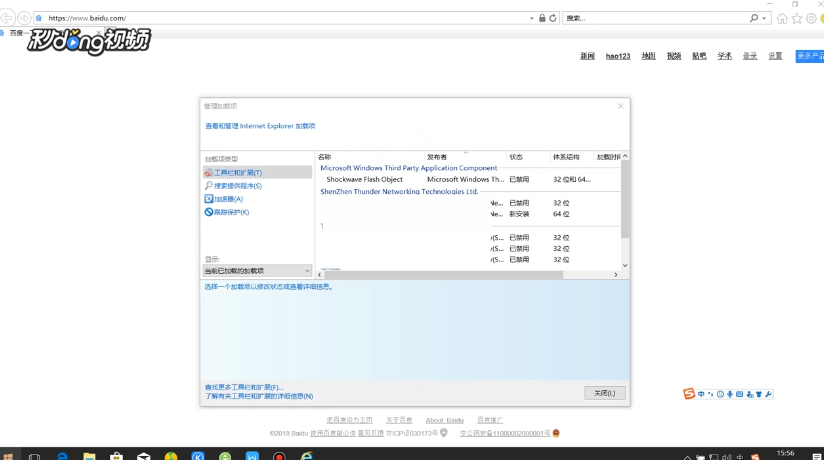This screenshot has height=460, width=824.
Task: Click horizontal scrollbar right arrow in list
Action: (616, 274)
